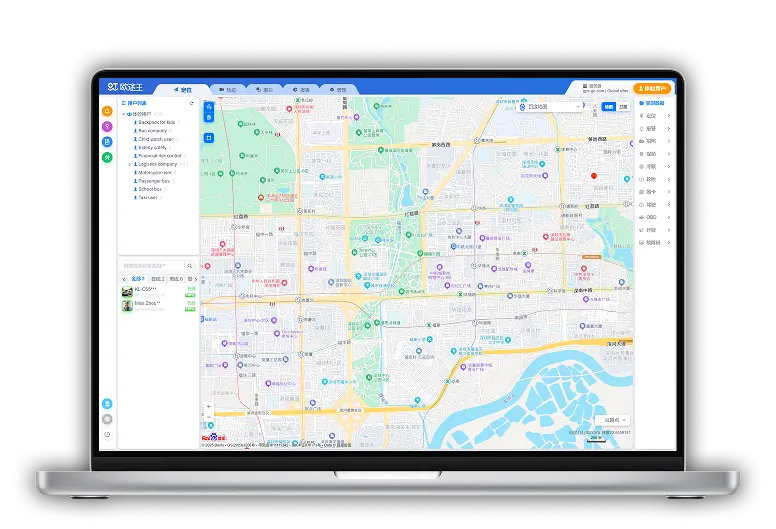Open the Global sites link in the header
The image size is (776, 529).
pos(617,91)
